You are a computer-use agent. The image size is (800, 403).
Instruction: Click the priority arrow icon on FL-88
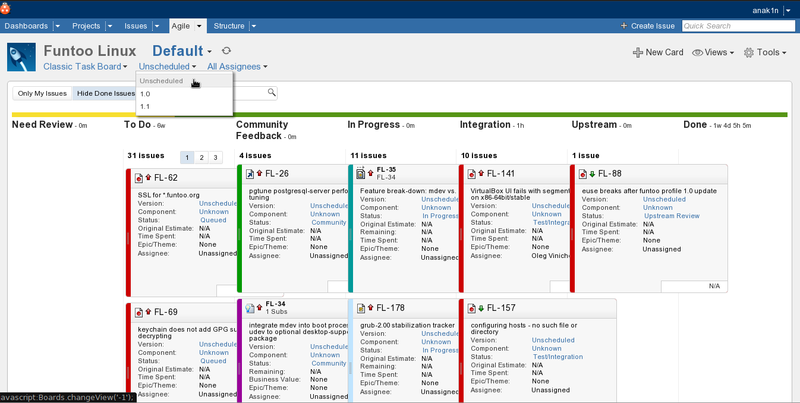coord(591,173)
